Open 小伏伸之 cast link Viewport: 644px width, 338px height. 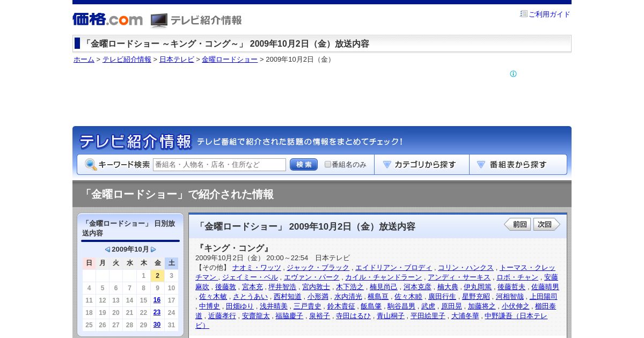(516, 306)
